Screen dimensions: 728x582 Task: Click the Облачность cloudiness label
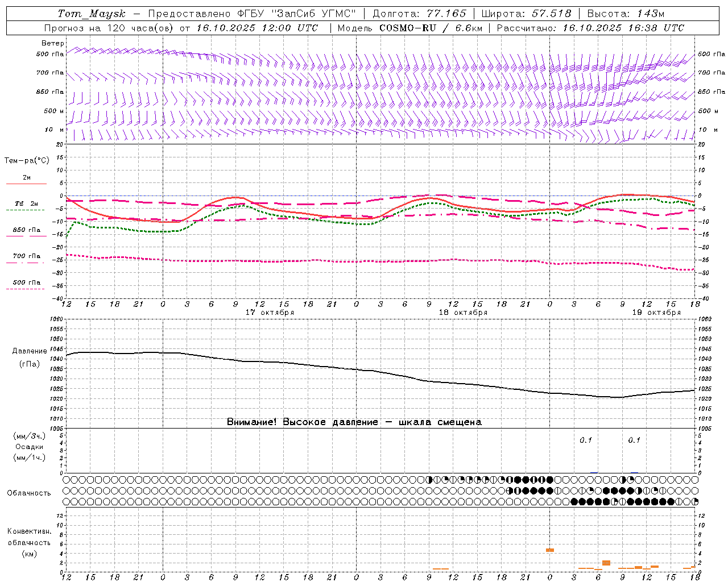pos(29,493)
